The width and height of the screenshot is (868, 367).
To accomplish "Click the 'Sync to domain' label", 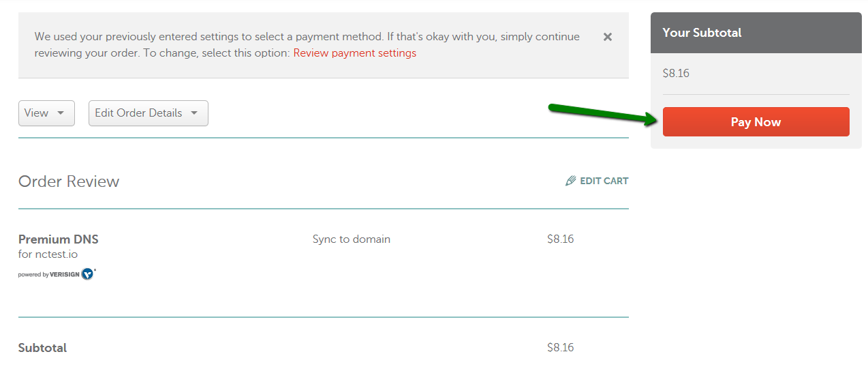I will pyautogui.click(x=352, y=239).
